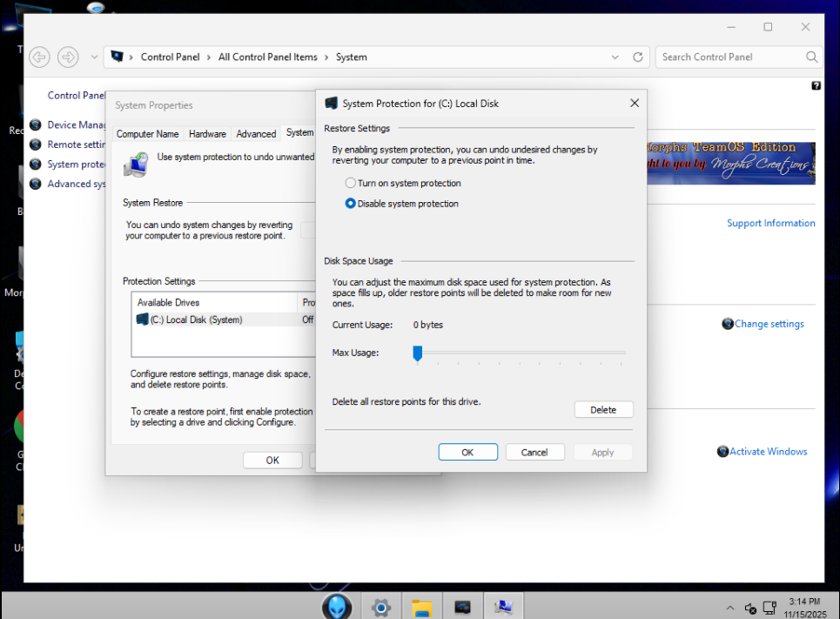Screen dimensions: 840x619
Task: Select Turn on system protection
Action: coord(351,184)
